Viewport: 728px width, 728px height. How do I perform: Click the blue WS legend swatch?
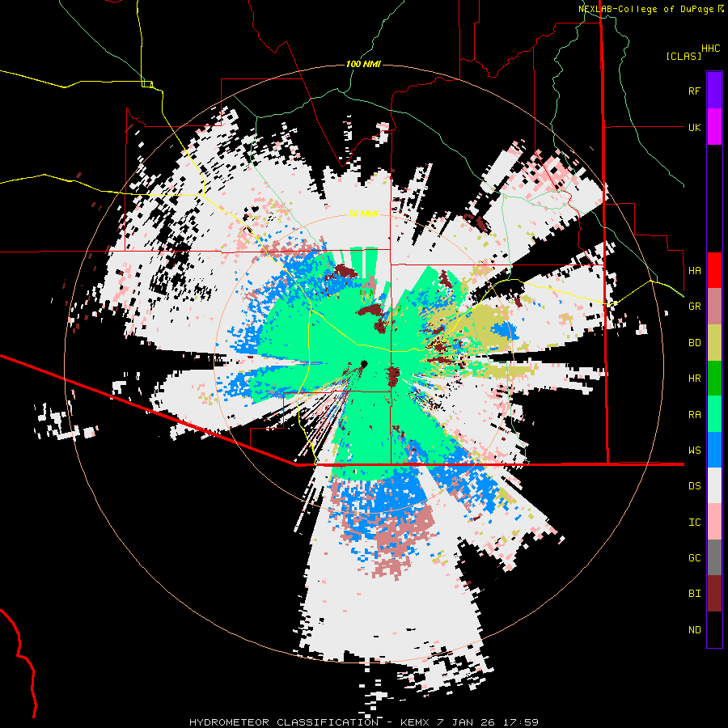[714, 450]
